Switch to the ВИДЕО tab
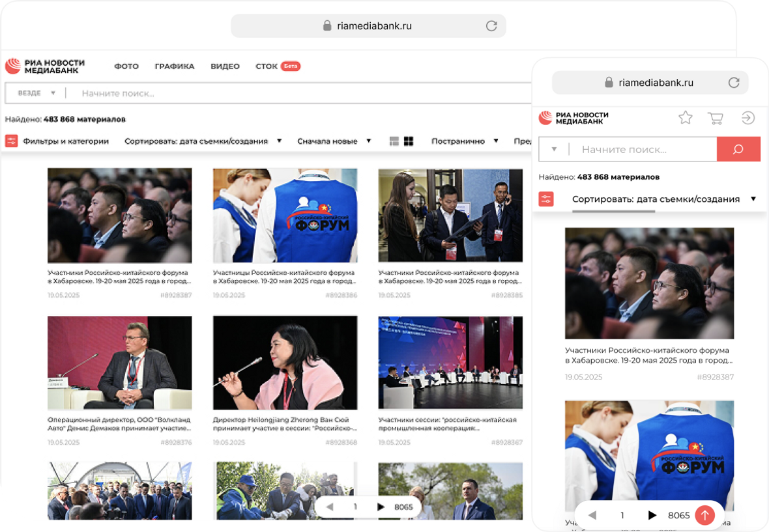 pos(224,66)
